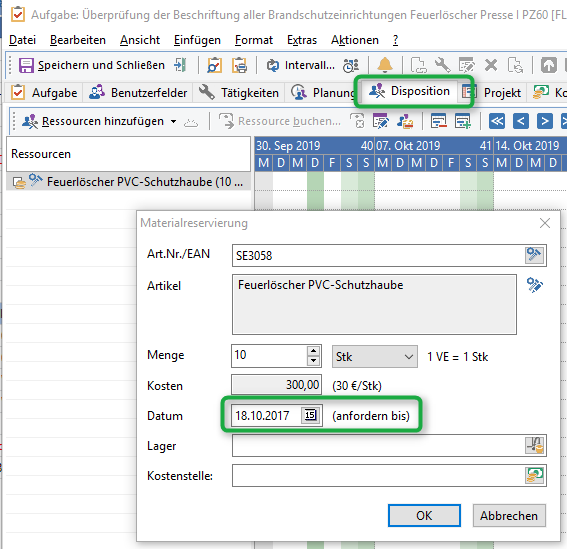Open the Format menu

(x=254, y=40)
